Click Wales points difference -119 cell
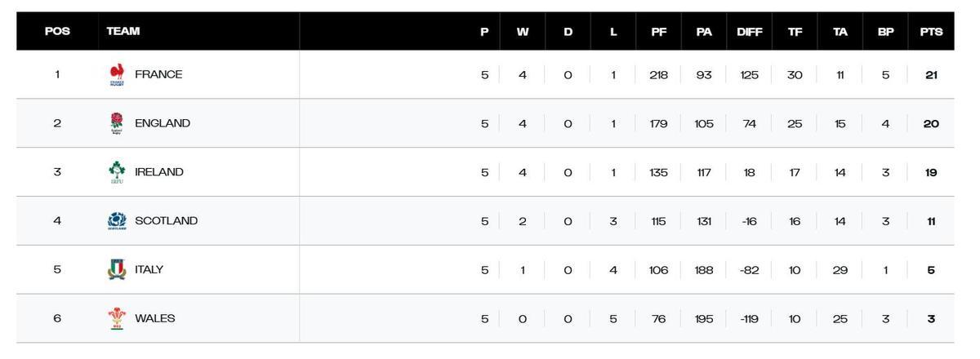The width and height of the screenshot is (980, 359). tap(750, 319)
